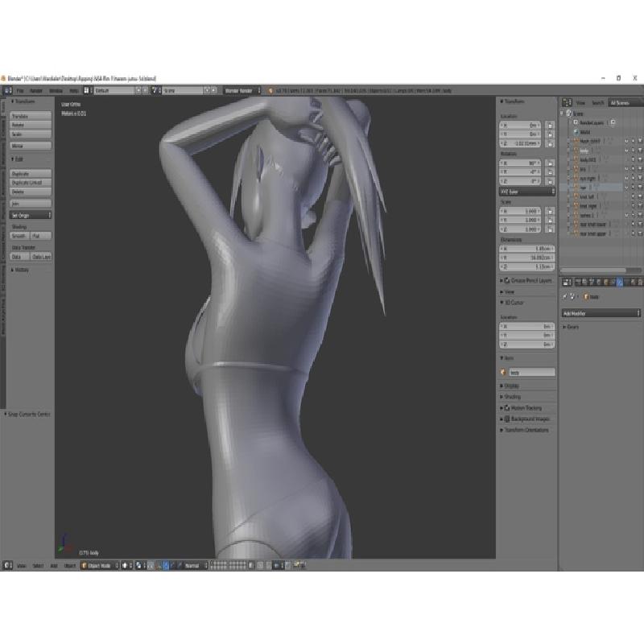644x644 pixels.
Task: Toggle selectability of body.001 in outliner
Action: point(634,159)
